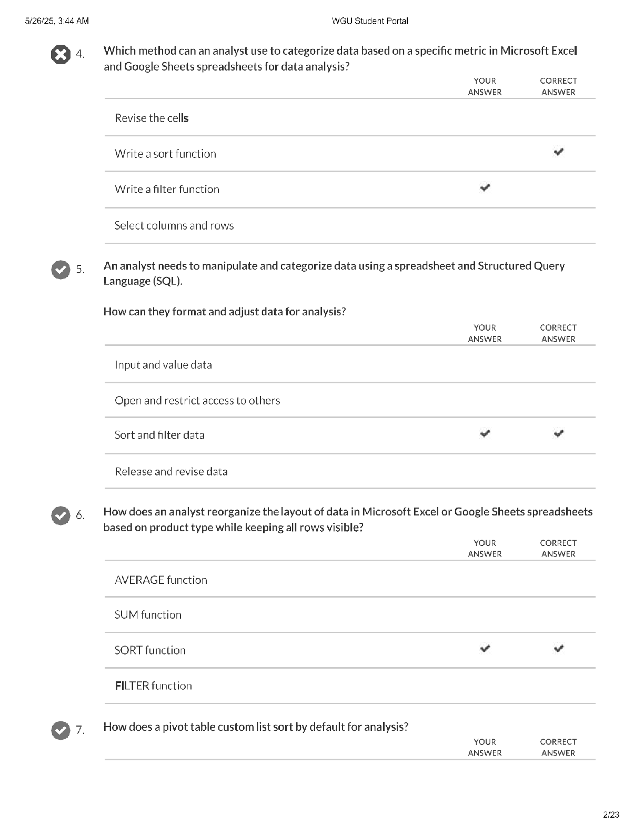Pick the AVERAGE function answer row
The width and height of the screenshot is (644, 834).
point(350,579)
